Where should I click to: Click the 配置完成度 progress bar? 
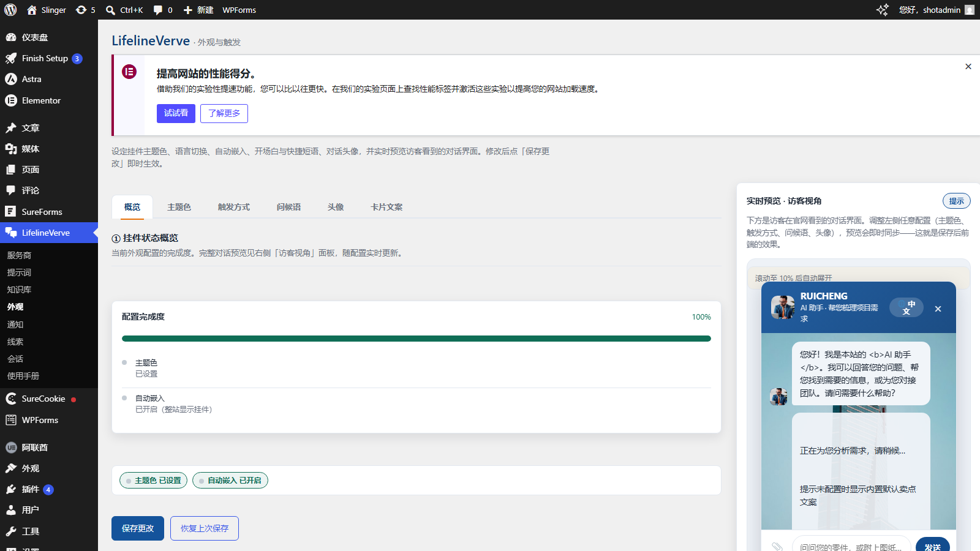point(417,339)
